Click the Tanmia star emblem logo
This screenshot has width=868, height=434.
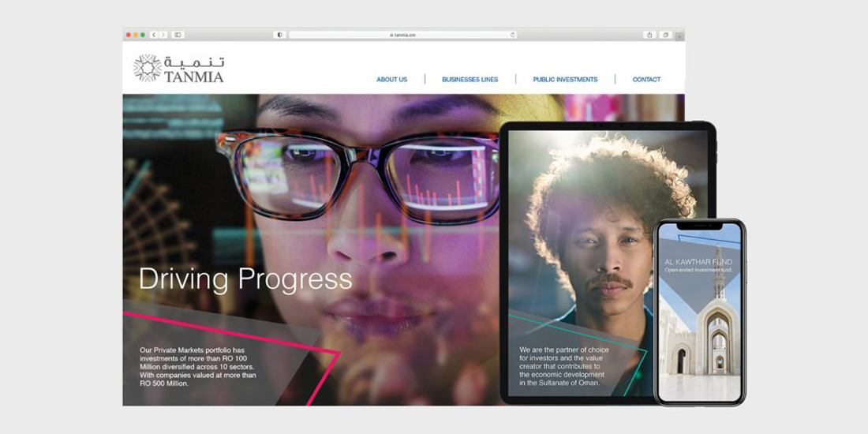click(147, 69)
